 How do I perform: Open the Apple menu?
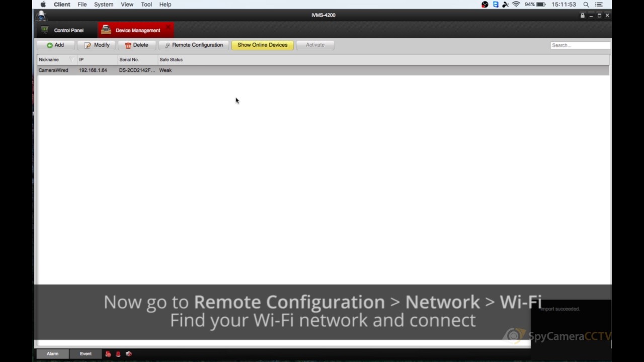tap(43, 5)
